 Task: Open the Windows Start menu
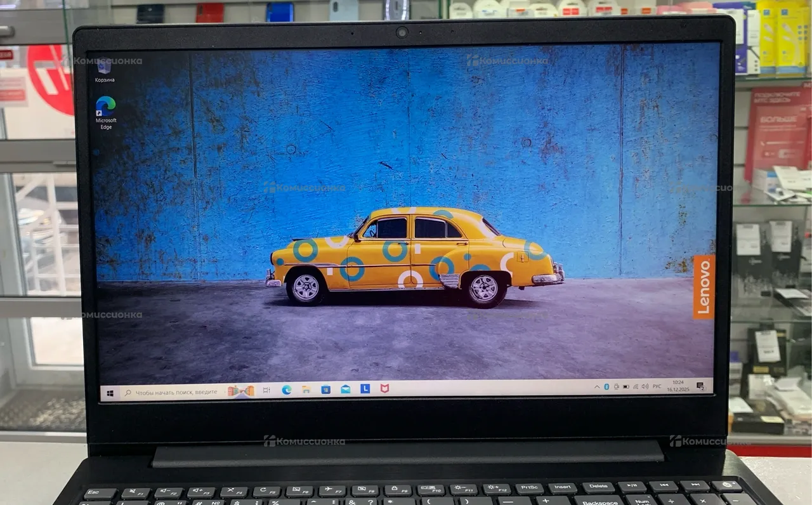(110, 393)
